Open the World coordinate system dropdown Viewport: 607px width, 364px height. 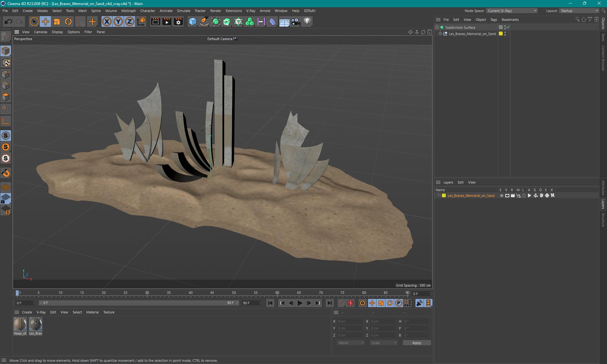click(351, 343)
